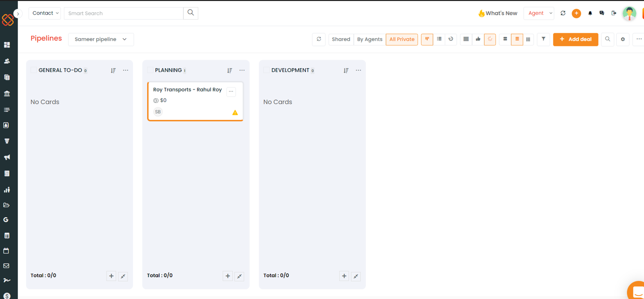
Task: Open the Roy Transports - Rahul Roy deal
Action: [187, 90]
